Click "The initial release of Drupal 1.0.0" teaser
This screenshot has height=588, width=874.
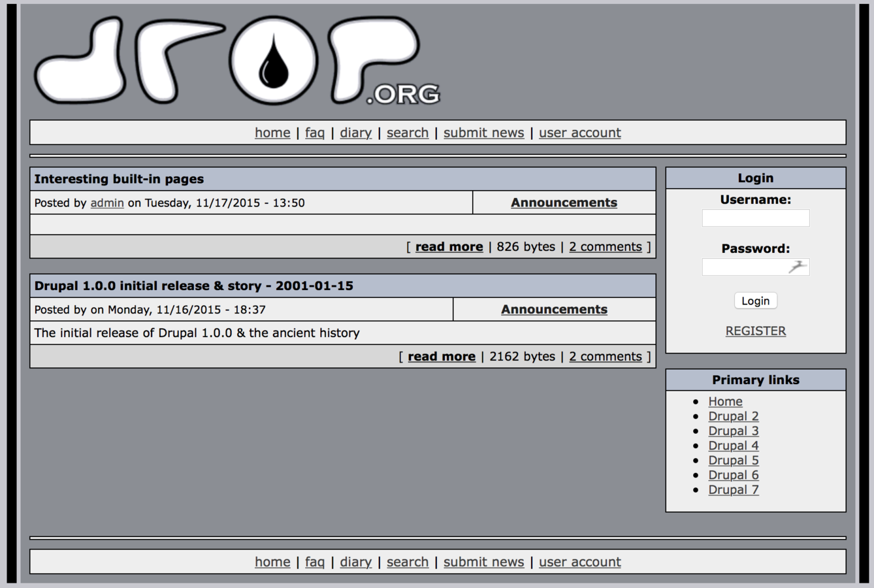click(197, 333)
